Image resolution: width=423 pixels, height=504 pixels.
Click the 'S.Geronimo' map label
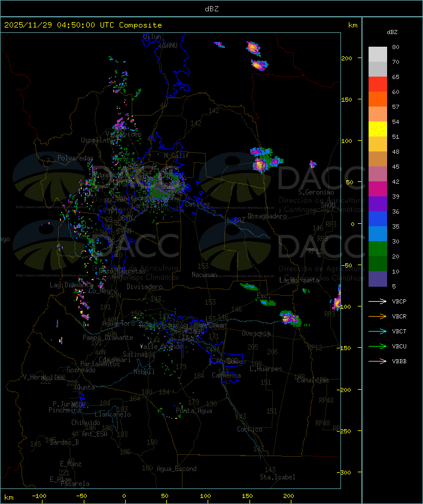316,192
